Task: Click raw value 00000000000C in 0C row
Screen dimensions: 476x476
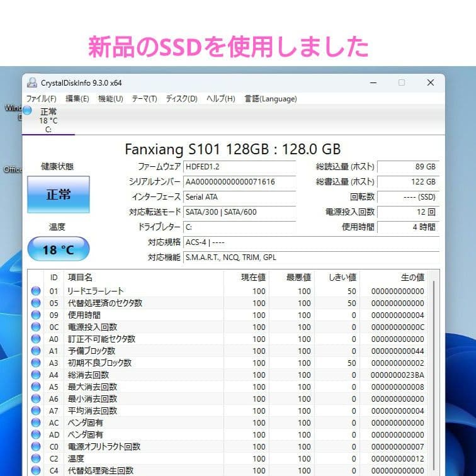Action: coord(397,327)
